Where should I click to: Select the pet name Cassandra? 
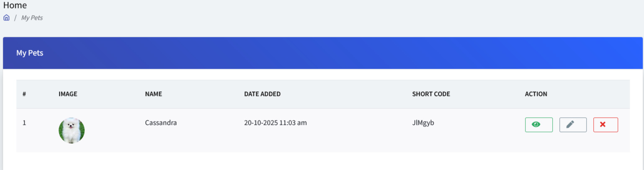point(161,123)
